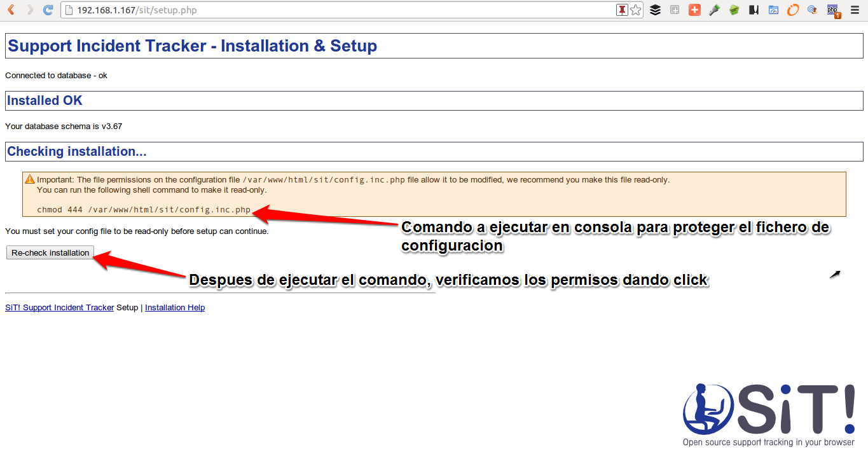Viewport: 868px width, 454px height.
Task: Click the orange ring extension icon
Action: tap(792, 10)
